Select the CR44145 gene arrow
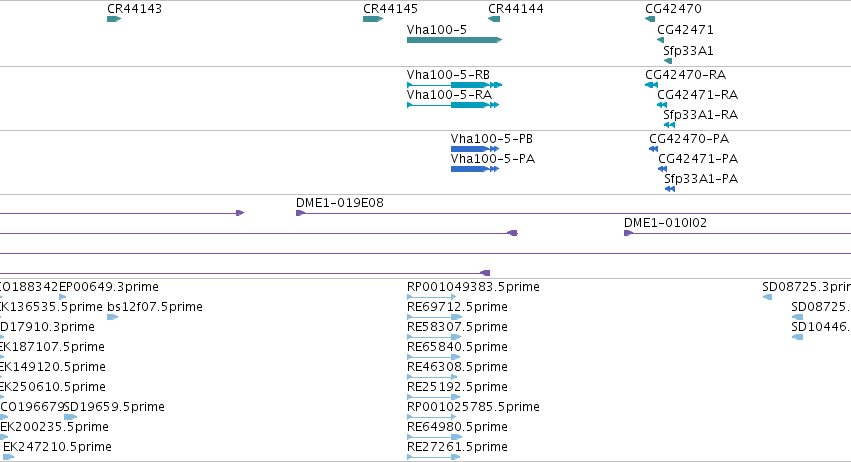 pos(373,19)
